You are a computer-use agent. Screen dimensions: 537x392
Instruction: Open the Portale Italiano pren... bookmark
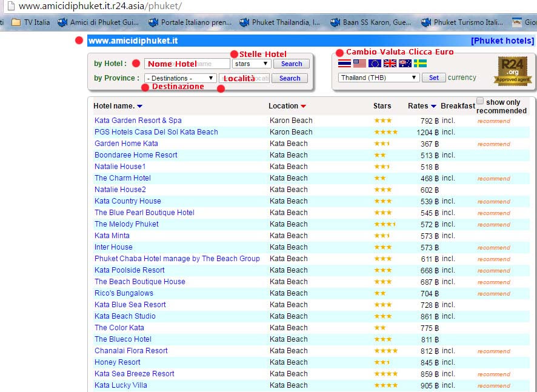point(190,22)
